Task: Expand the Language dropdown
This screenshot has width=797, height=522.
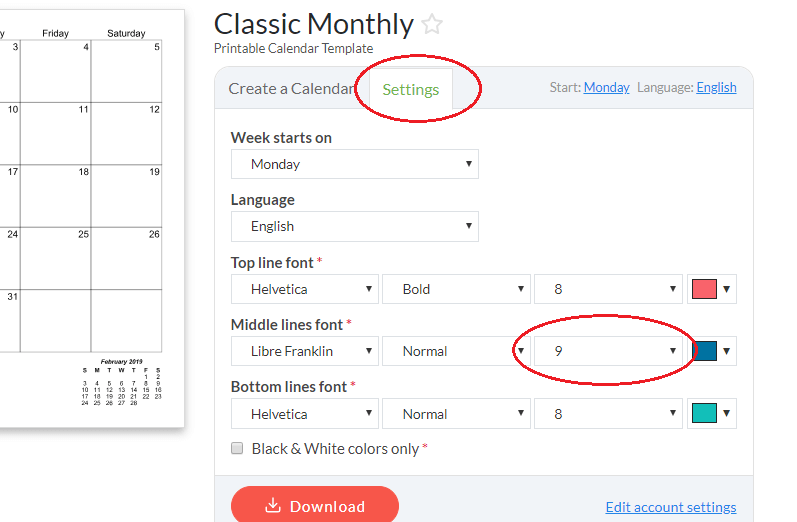Action: [354, 226]
